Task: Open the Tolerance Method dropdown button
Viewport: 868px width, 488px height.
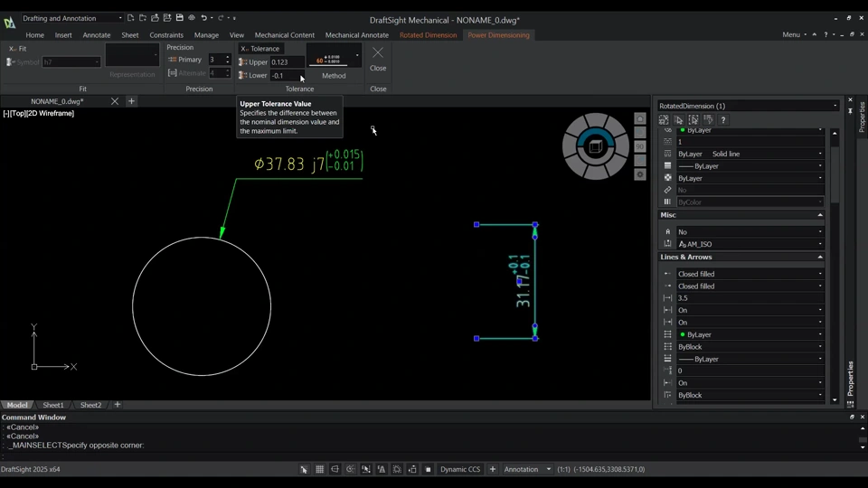Action: click(357, 56)
